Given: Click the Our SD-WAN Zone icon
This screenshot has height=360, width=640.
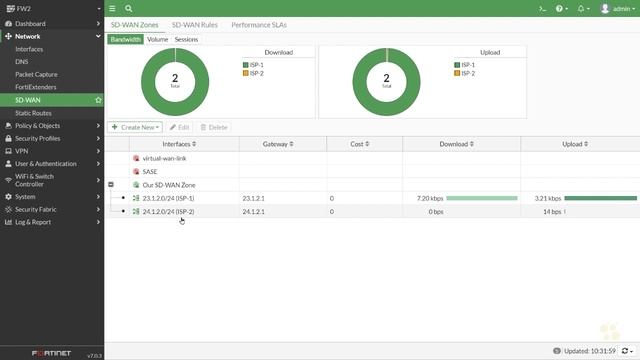Looking at the screenshot, I should pyautogui.click(x=136, y=185).
